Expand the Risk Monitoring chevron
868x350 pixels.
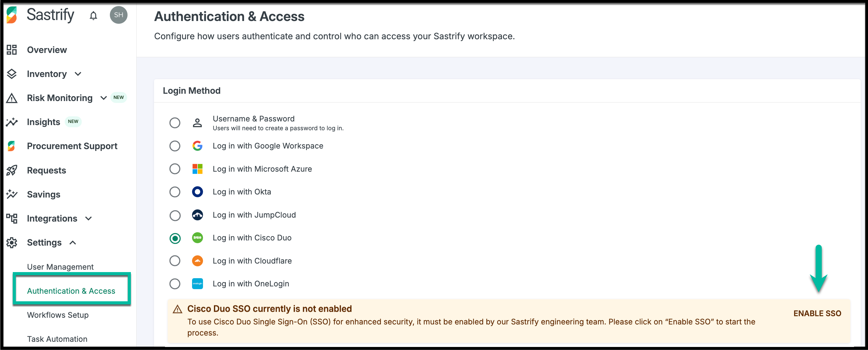pyautogui.click(x=103, y=98)
